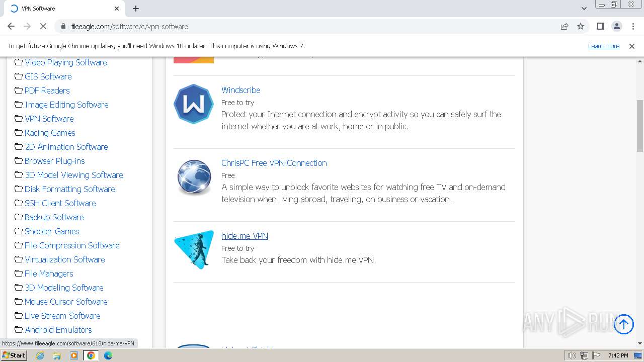Screen dimensions: 644x362
Task: Bookmark this page with the star icon
Action: [x=581, y=26]
